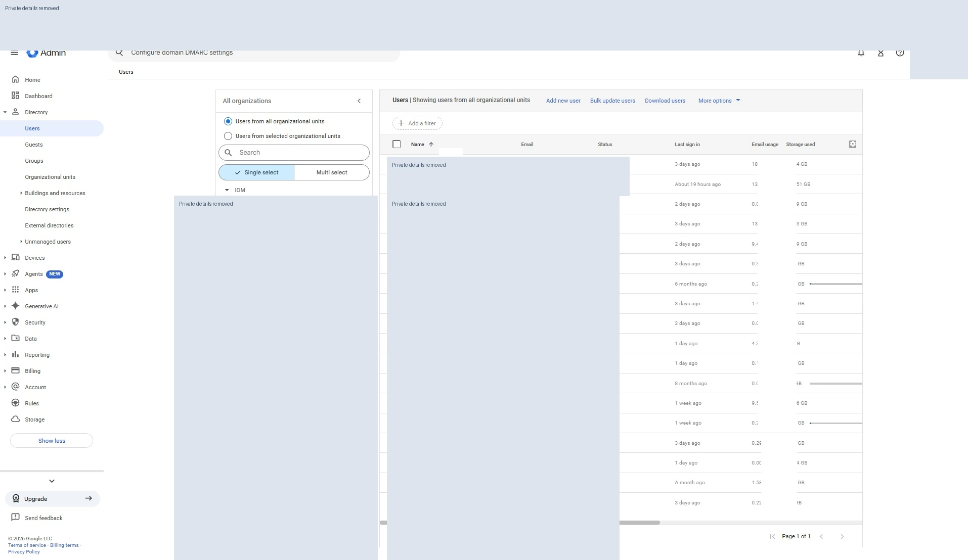This screenshot has height=560, width=968.
Task: Click the organizational unit Search field
Action: point(294,153)
